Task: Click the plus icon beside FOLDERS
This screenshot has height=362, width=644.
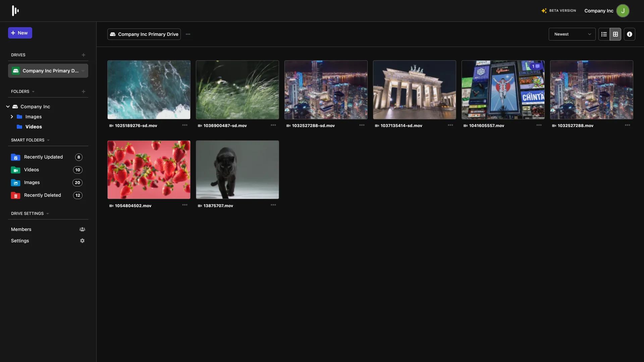Action: pos(84,92)
